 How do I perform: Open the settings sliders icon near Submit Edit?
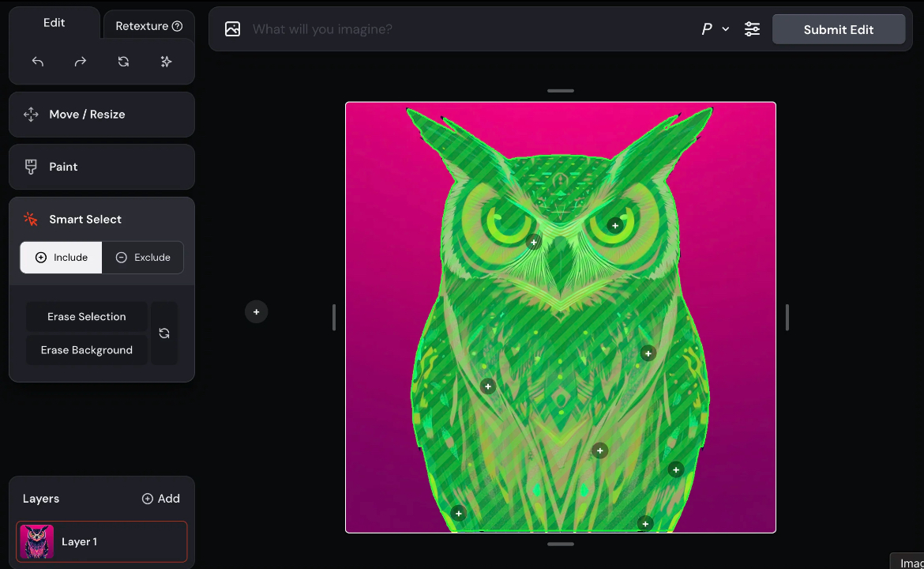pos(752,29)
